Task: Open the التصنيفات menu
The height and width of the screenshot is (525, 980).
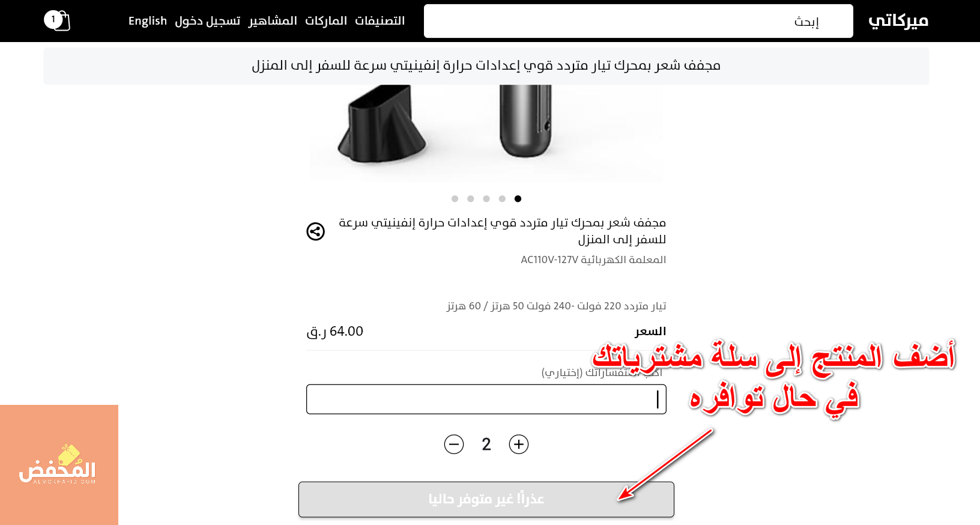Action: point(380,20)
